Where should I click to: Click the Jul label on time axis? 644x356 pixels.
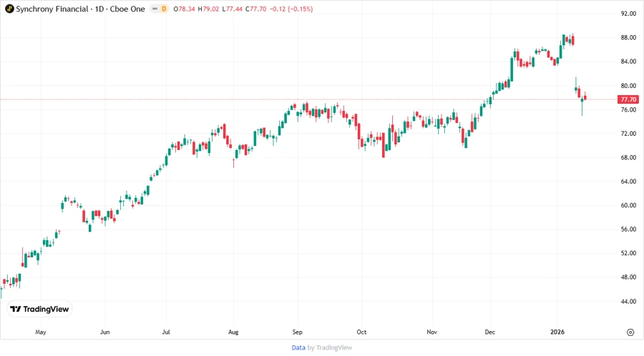(x=166, y=332)
